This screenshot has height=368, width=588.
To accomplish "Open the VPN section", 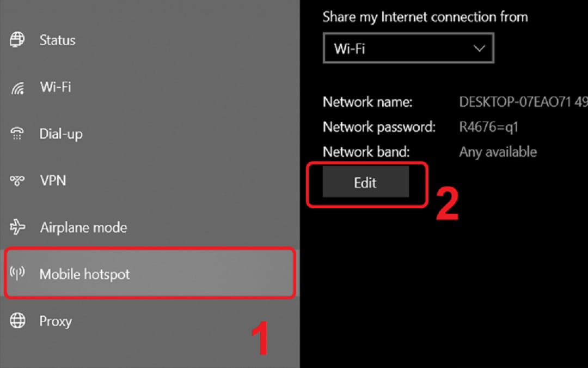I will [x=150, y=180].
